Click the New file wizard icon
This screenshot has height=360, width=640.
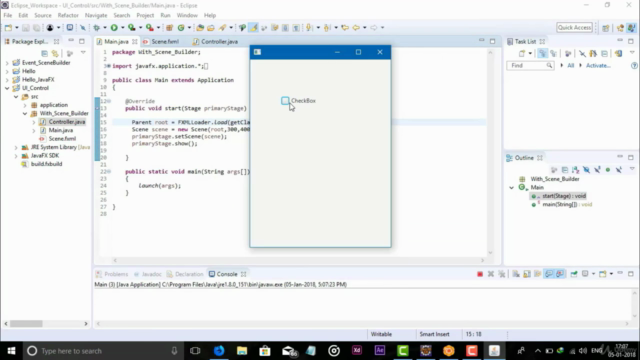[8, 28]
